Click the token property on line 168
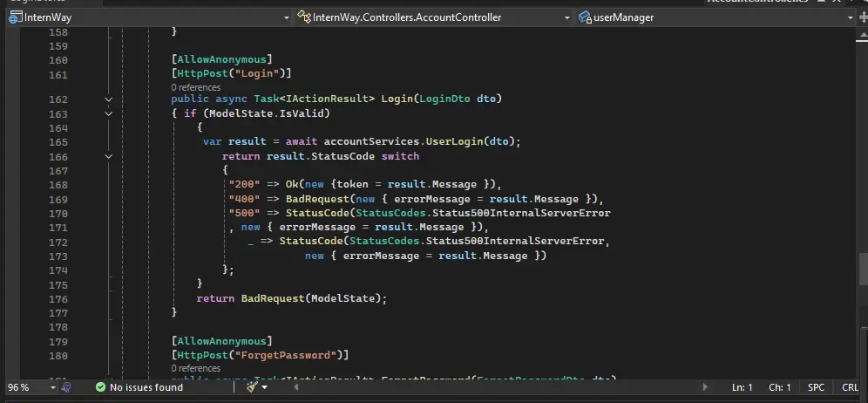The width and height of the screenshot is (868, 403). [353, 184]
